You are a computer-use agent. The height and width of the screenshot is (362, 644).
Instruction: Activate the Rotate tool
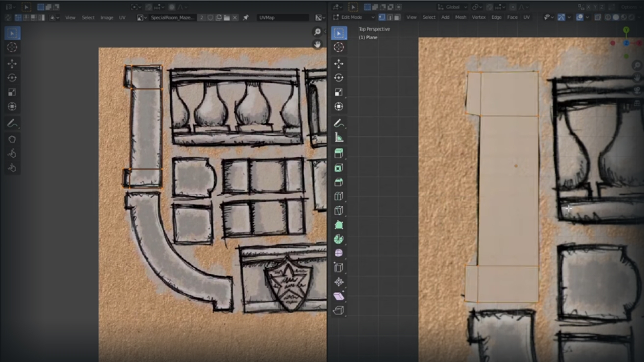[x=339, y=77]
